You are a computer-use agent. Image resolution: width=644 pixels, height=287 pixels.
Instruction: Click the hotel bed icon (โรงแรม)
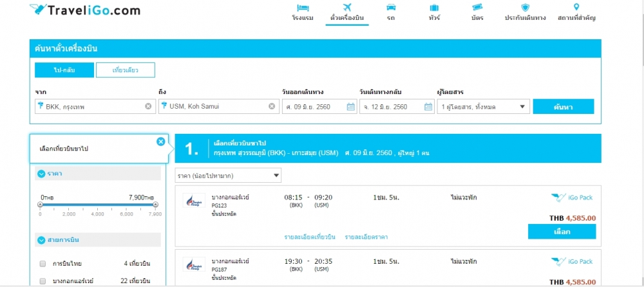tap(302, 8)
